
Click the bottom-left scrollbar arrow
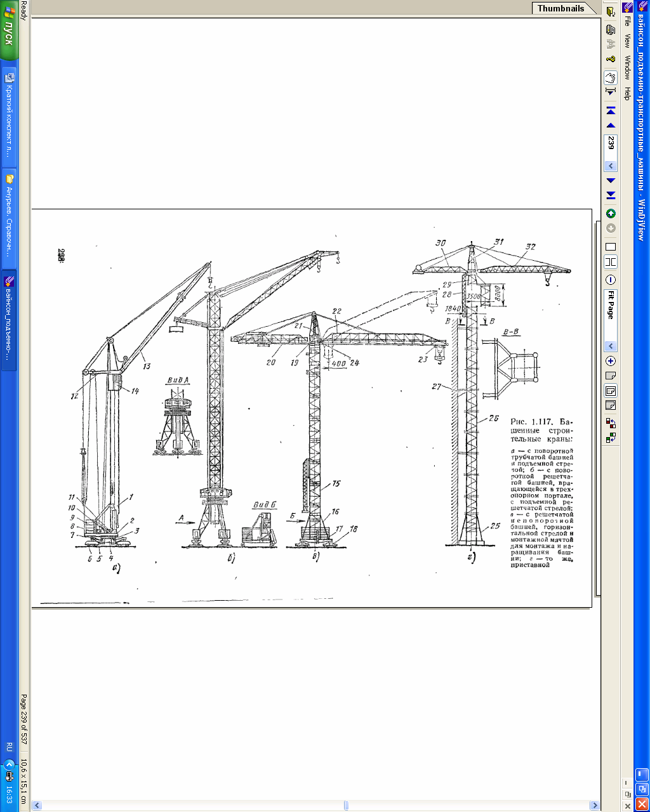coord(37,806)
